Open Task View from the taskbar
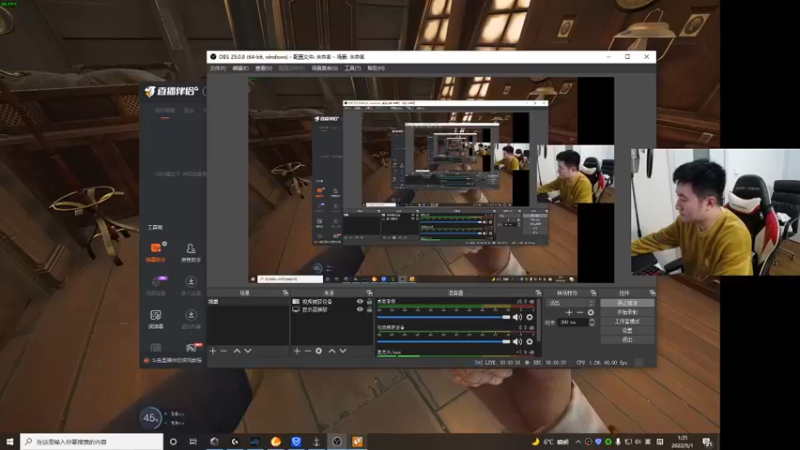This screenshot has height=450, width=800. pyautogui.click(x=193, y=441)
